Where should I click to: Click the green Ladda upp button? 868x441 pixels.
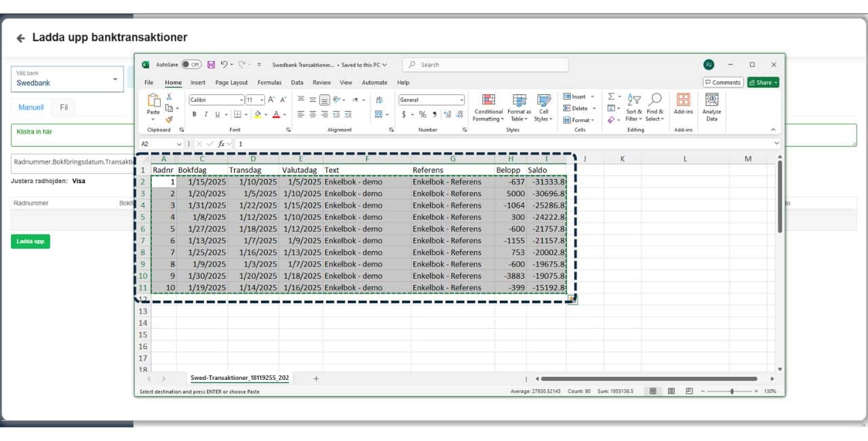(31, 241)
